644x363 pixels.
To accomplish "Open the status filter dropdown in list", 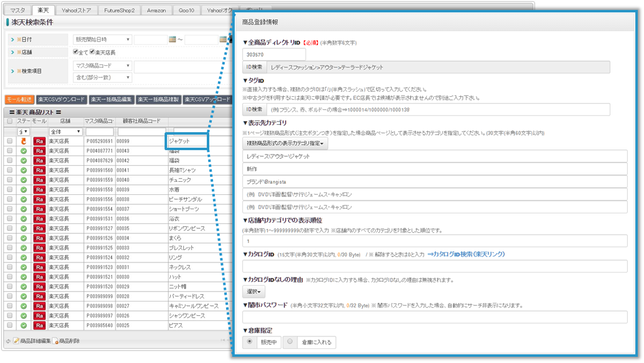I will (x=24, y=132).
